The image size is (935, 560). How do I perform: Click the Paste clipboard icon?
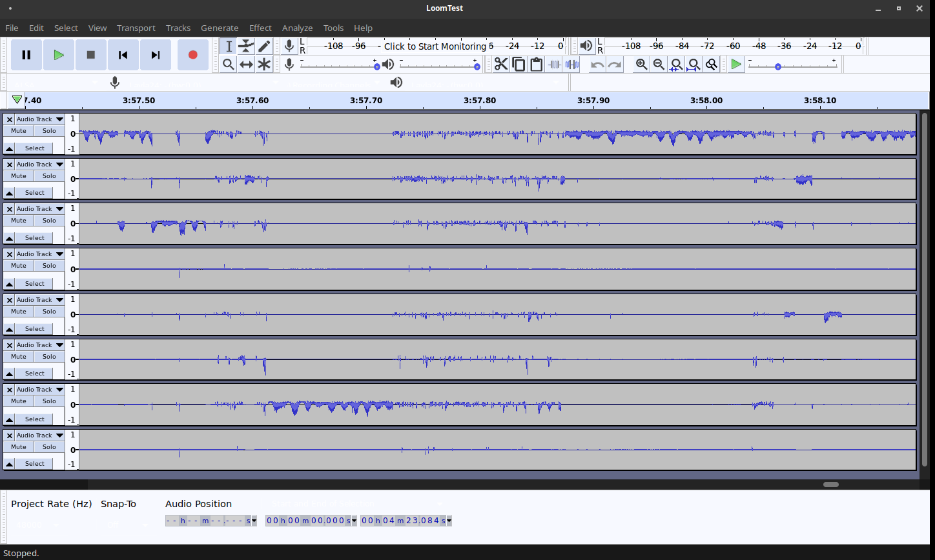pos(536,64)
